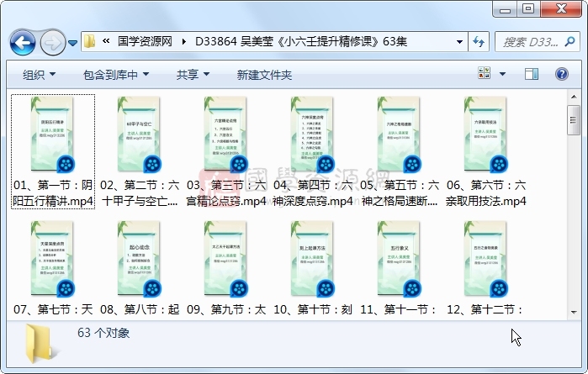
Task: Open Help with the question mark icon
Action: tap(561, 74)
